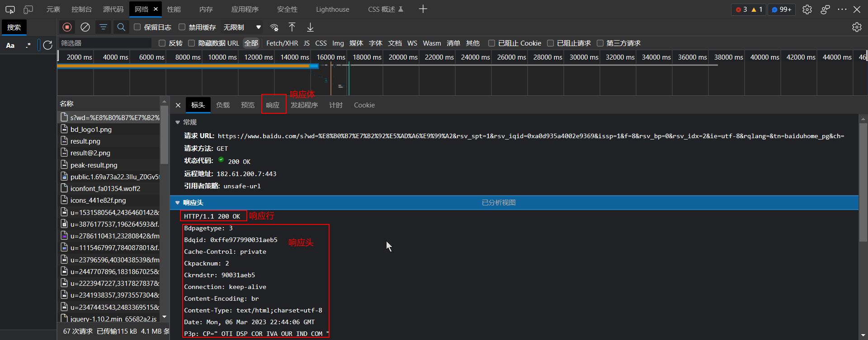Select the 全部 filter button
868x340 pixels.
(x=251, y=43)
